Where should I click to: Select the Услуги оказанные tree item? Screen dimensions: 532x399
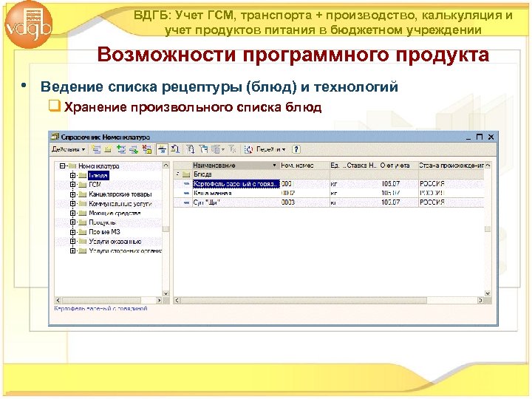(115, 242)
